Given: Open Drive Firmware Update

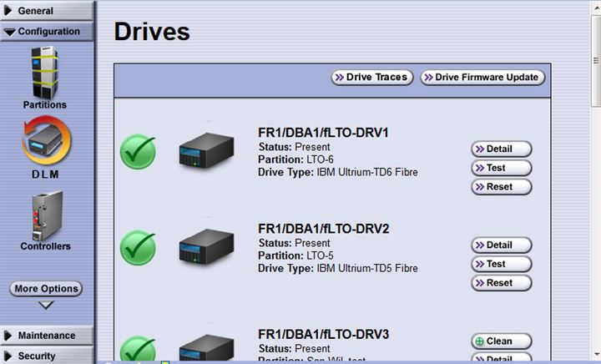Looking at the screenshot, I should [x=482, y=78].
